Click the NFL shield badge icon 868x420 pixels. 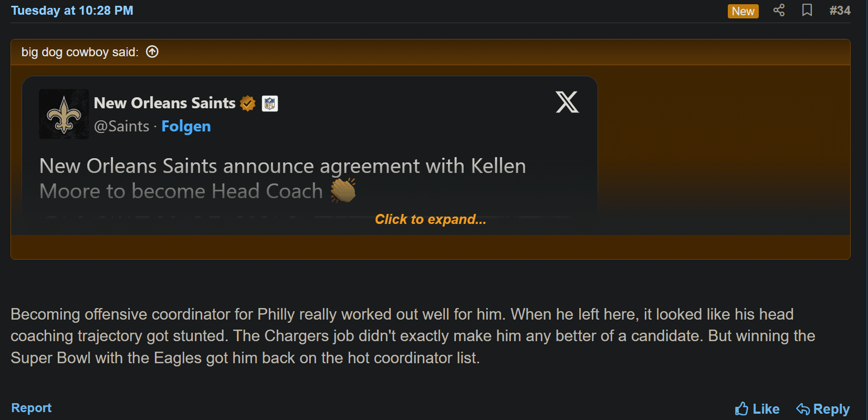(270, 104)
